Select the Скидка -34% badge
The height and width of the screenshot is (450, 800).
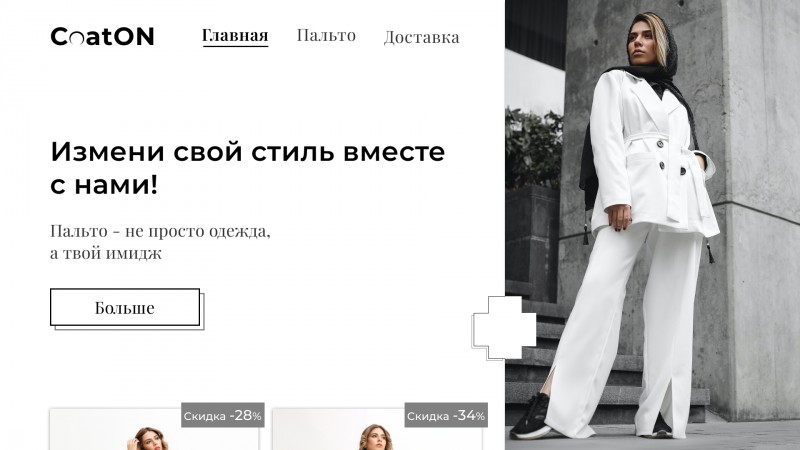tap(446, 415)
